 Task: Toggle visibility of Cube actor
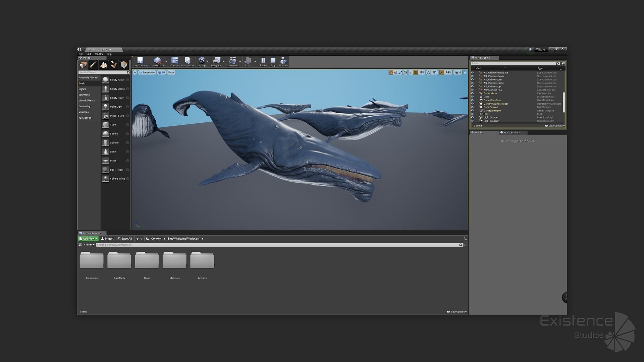click(473, 97)
